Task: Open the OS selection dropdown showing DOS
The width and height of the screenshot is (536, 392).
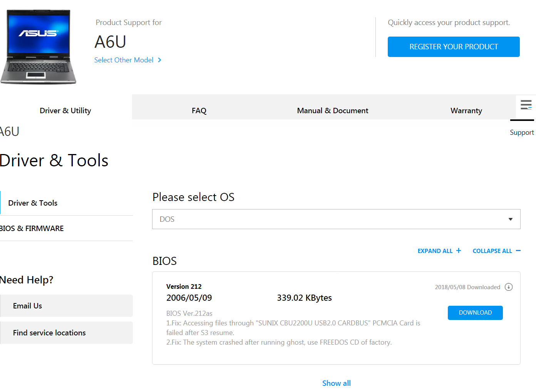Action: [336, 219]
